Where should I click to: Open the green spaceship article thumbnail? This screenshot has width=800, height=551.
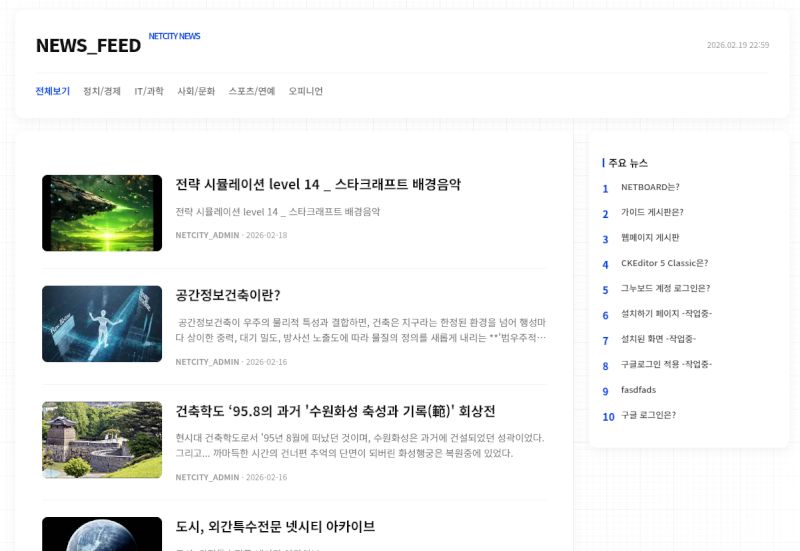(x=102, y=213)
